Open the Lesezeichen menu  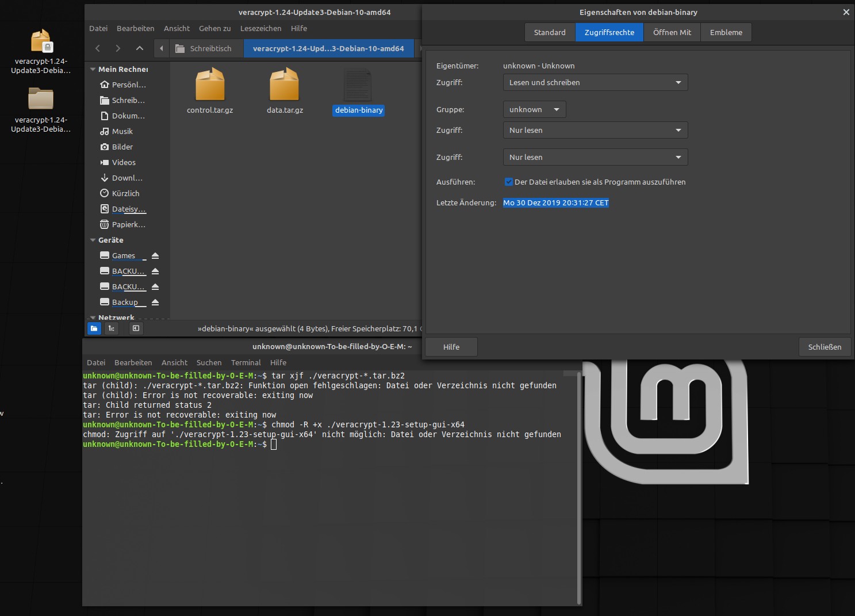(x=261, y=28)
